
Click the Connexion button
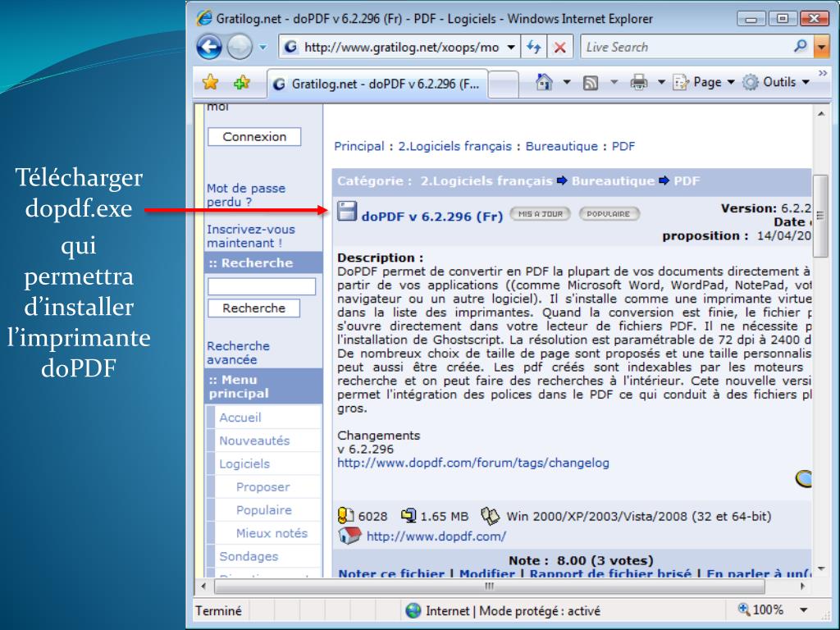(x=254, y=137)
